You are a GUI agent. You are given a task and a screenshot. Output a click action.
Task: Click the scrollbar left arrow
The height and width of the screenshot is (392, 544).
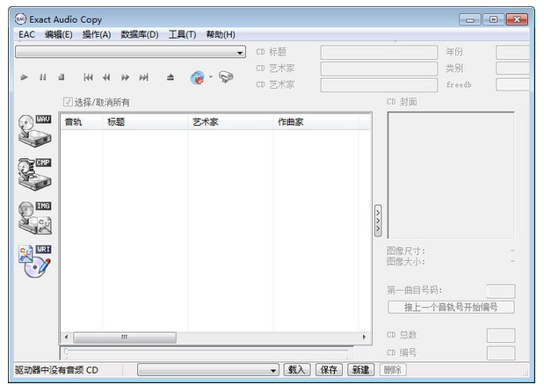(66, 338)
